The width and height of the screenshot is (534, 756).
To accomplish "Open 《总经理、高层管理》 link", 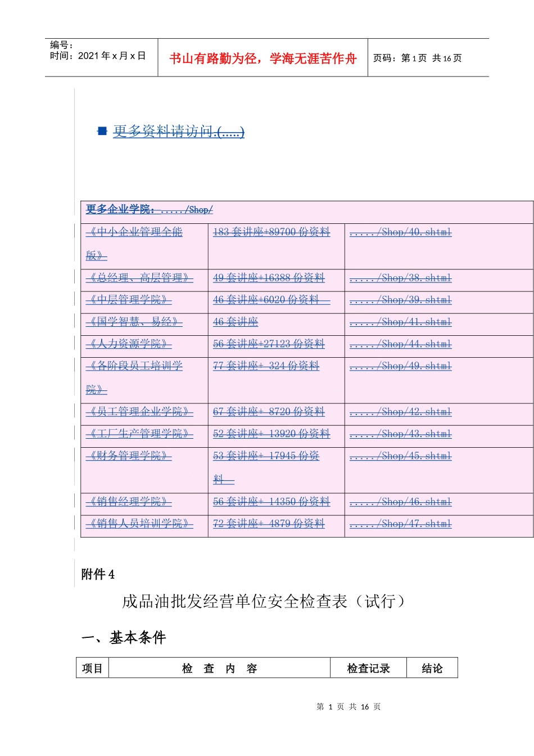I will point(139,278).
